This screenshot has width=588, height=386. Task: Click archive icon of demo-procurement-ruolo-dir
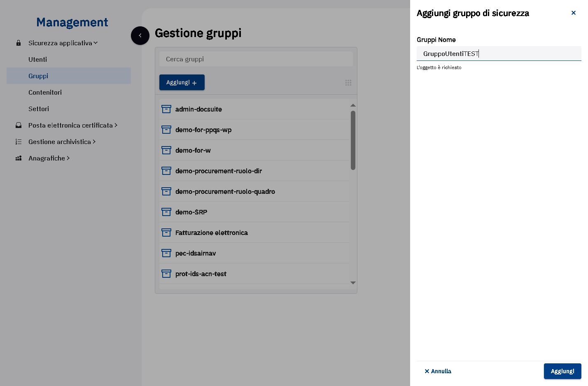tap(166, 171)
